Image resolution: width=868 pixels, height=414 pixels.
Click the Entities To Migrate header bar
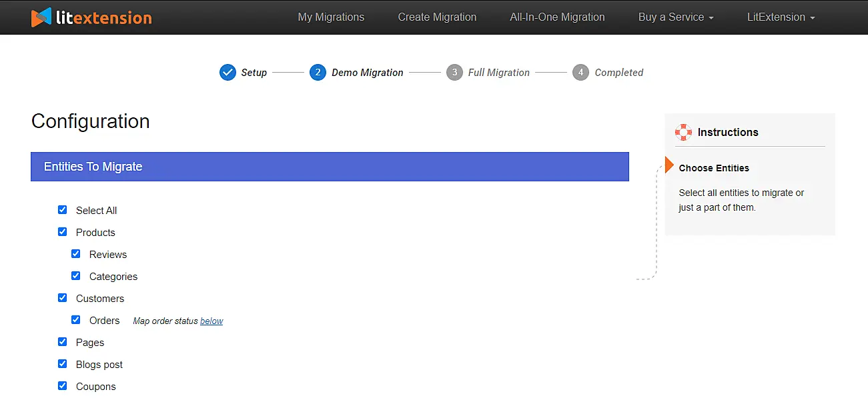pyautogui.click(x=330, y=166)
